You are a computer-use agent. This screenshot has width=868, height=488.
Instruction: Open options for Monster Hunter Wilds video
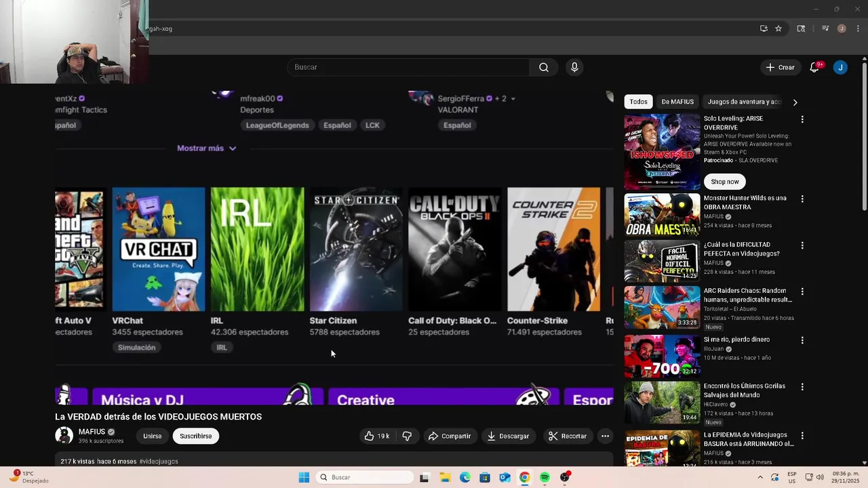point(802,199)
